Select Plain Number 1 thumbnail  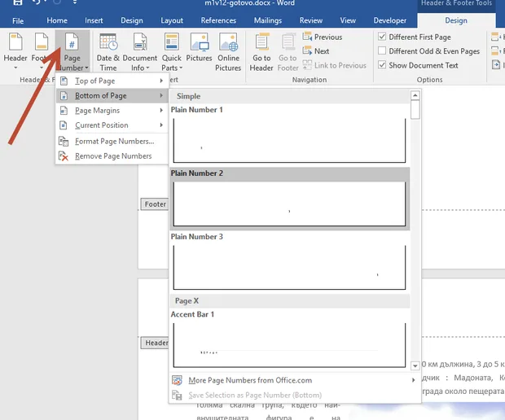coord(289,140)
